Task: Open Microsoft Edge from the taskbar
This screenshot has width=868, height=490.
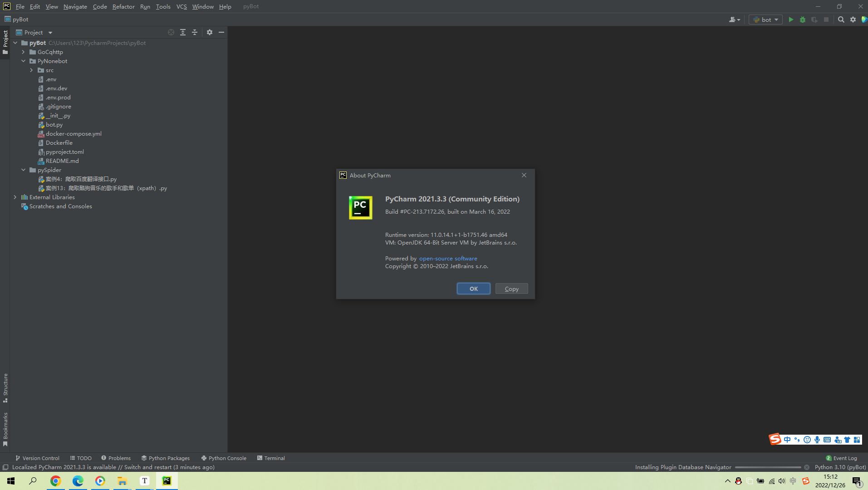Action: pyautogui.click(x=78, y=481)
